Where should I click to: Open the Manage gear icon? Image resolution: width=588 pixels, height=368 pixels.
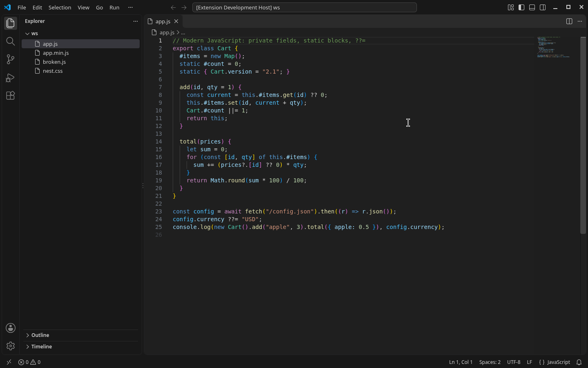(x=11, y=346)
